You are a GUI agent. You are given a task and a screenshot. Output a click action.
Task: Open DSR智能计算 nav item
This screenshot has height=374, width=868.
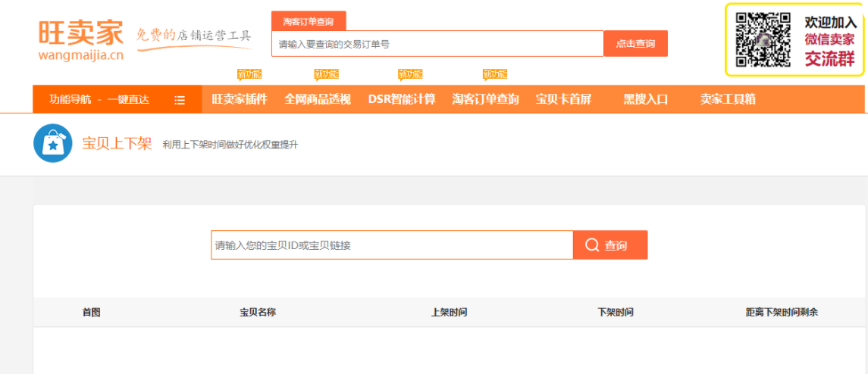point(402,100)
